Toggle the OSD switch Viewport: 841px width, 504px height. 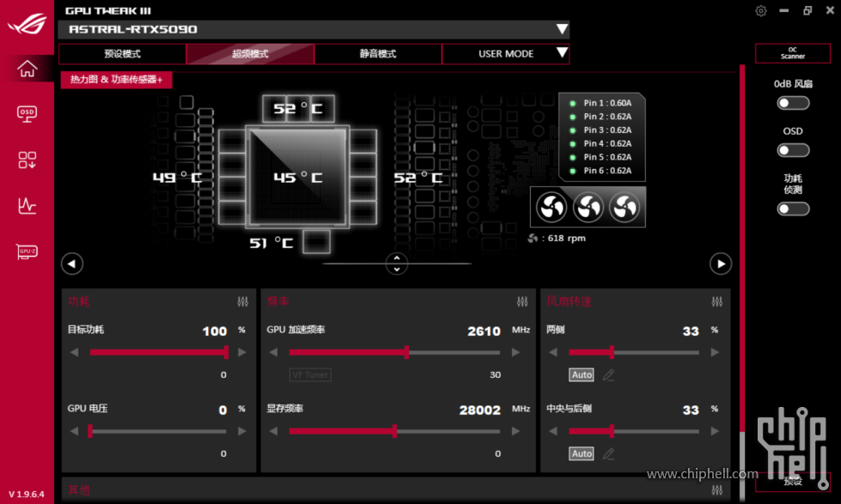click(x=793, y=150)
